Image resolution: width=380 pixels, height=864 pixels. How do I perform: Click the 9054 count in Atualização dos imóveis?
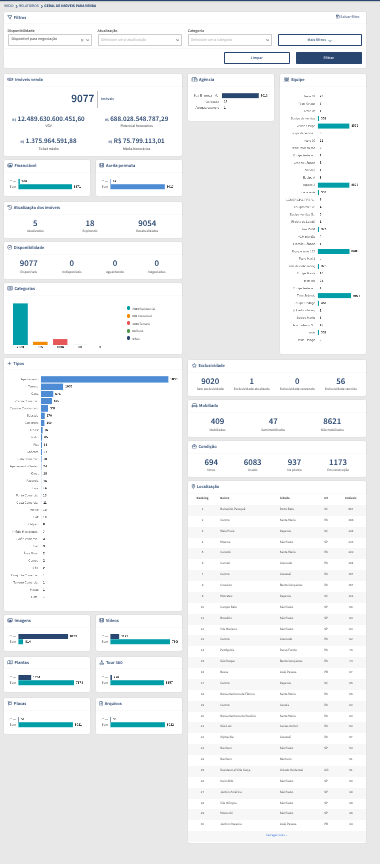pyautogui.click(x=148, y=223)
